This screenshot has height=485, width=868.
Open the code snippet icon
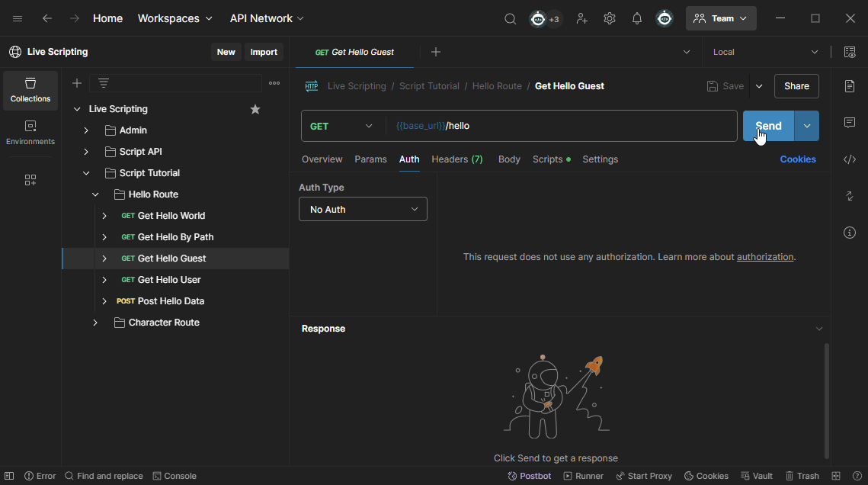click(850, 159)
